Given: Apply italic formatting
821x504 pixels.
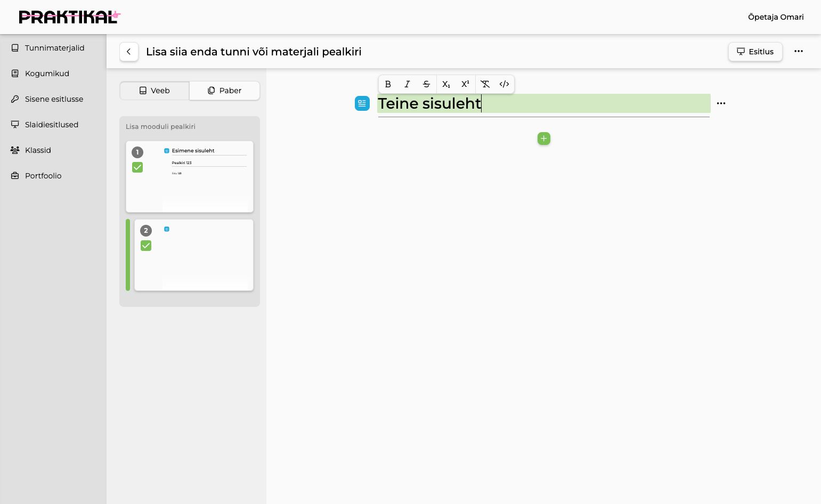Looking at the screenshot, I should (x=407, y=84).
